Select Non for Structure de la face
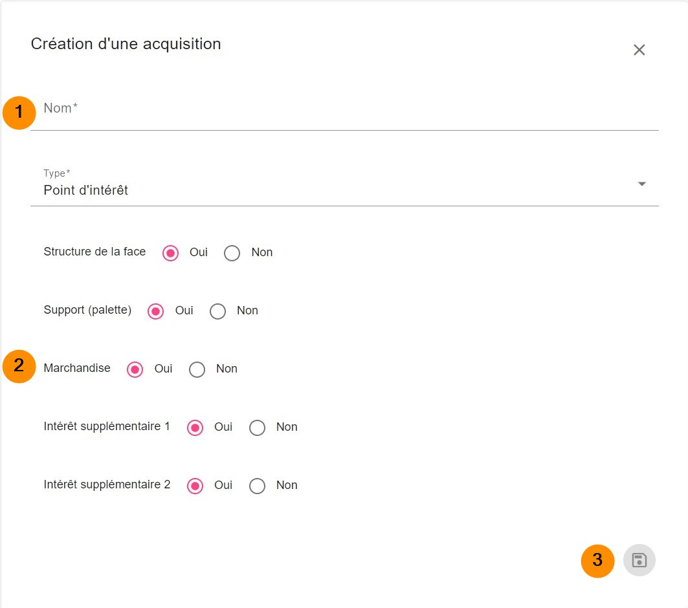 [232, 253]
